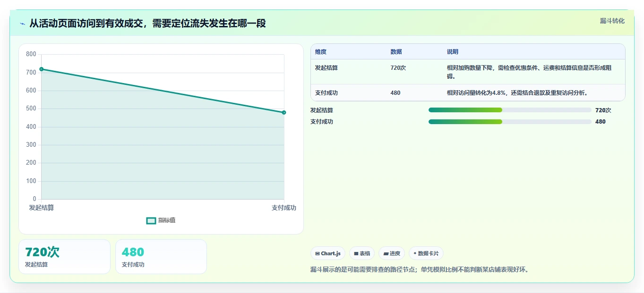644x293 pixels.
Task: Click the 说明 table column header
Action: point(453,52)
